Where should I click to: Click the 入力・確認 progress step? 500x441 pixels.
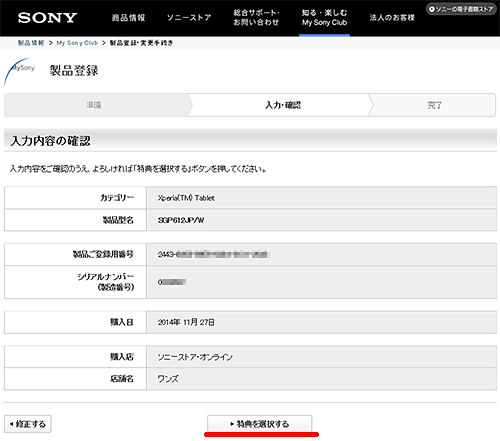[x=283, y=105]
